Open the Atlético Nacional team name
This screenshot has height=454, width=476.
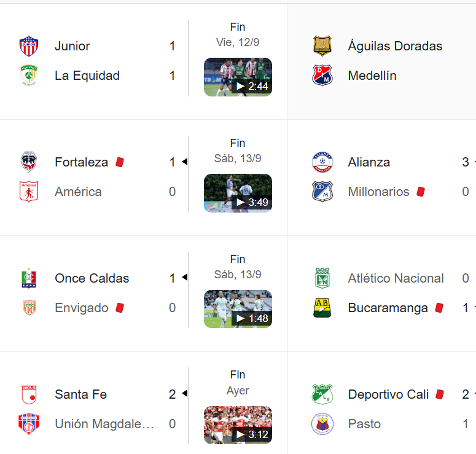(x=396, y=278)
